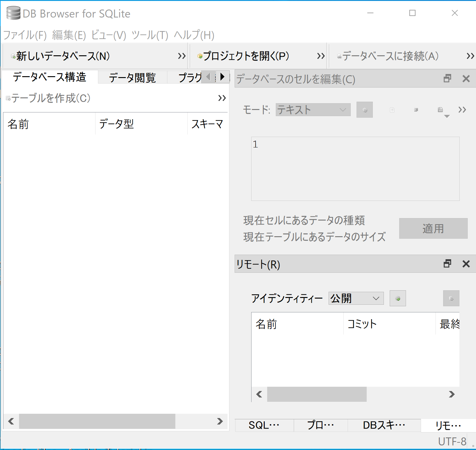Open the アイデンティティー dropdown showing 公開
Screen dimensions: 476x450
point(356,298)
